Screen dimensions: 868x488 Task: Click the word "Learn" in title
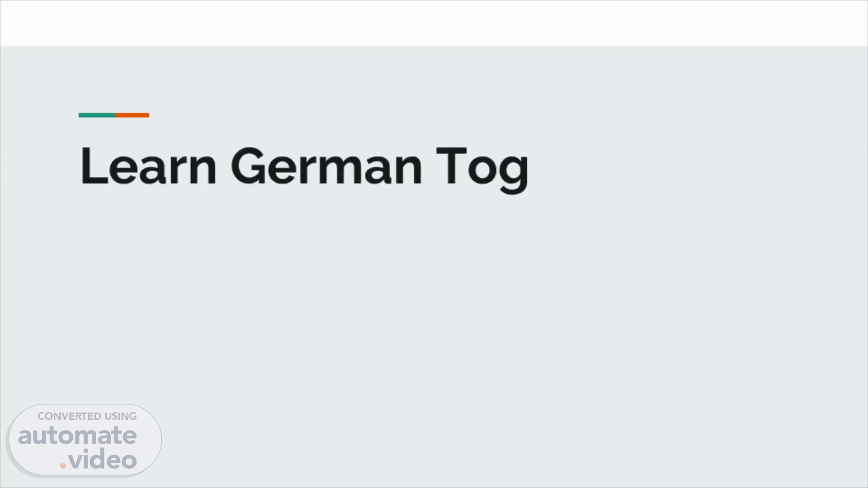149,166
